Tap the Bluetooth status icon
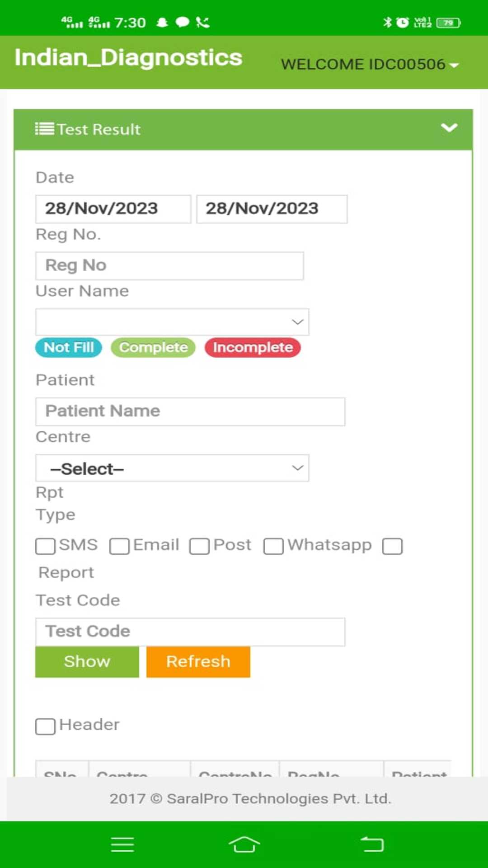The height and width of the screenshot is (868, 488). click(387, 22)
